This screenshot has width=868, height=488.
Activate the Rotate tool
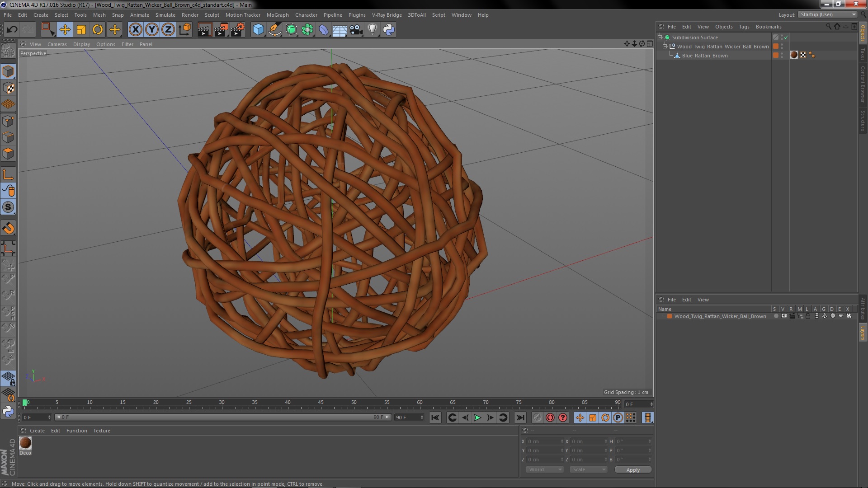click(98, 30)
